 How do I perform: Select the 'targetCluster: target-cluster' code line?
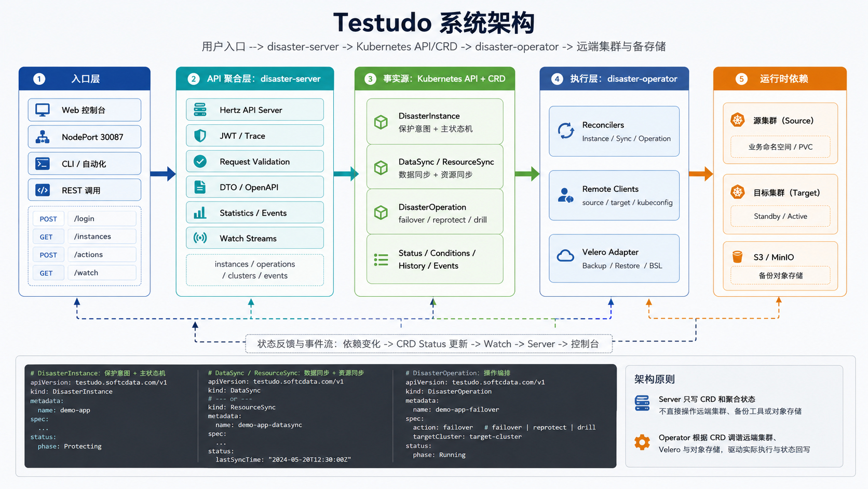[x=467, y=437]
